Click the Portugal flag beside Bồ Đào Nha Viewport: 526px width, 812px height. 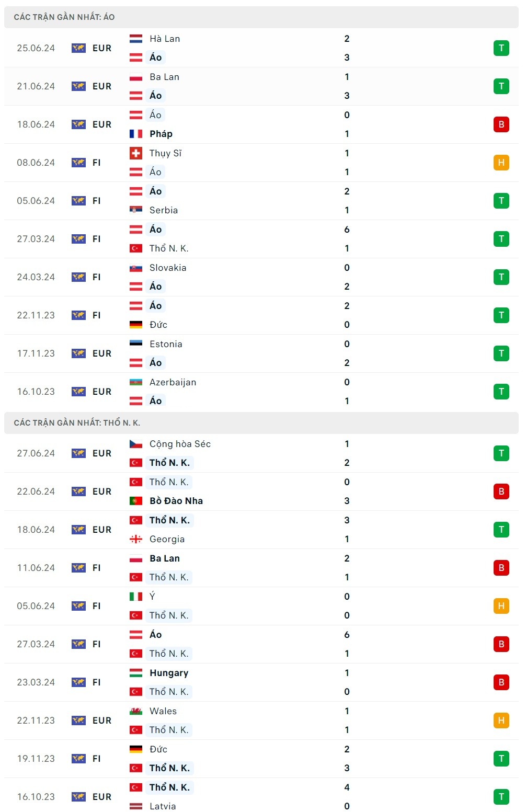[136, 501]
